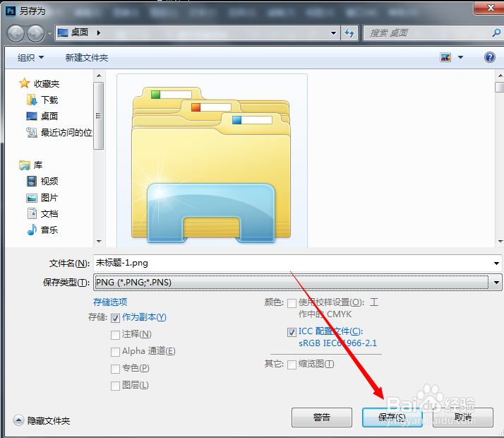
Task: Expand the arrow after 桌面 in address bar
Action: (x=98, y=32)
